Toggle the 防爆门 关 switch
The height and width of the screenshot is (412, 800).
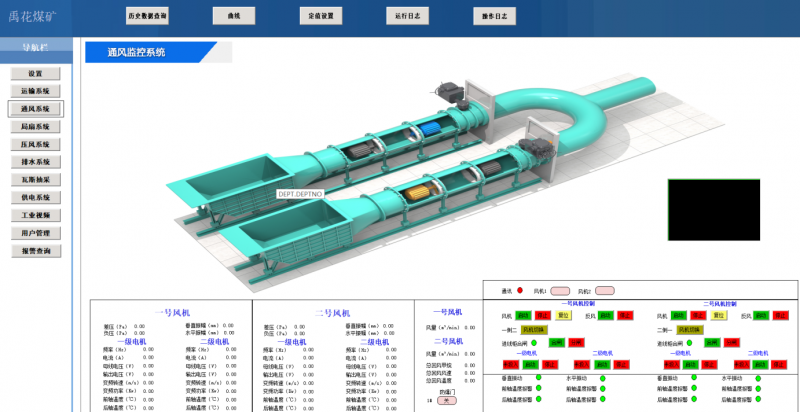pyautogui.click(x=446, y=400)
